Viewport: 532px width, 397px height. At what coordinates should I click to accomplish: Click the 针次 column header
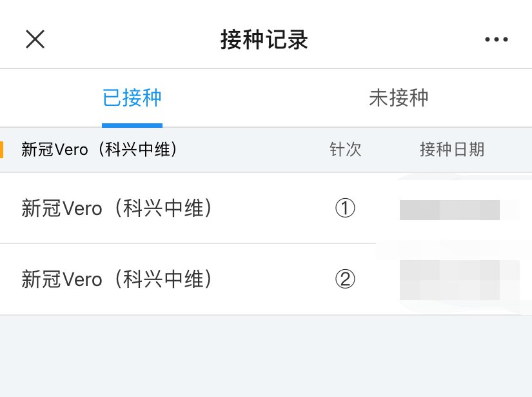(x=346, y=150)
